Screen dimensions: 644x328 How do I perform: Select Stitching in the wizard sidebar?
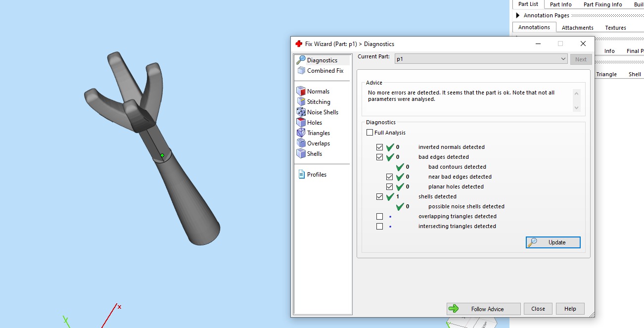point(319,101)
